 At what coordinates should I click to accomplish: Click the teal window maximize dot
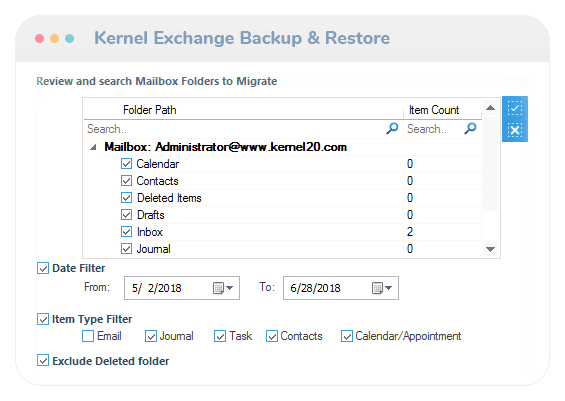(x=70, y=38)
